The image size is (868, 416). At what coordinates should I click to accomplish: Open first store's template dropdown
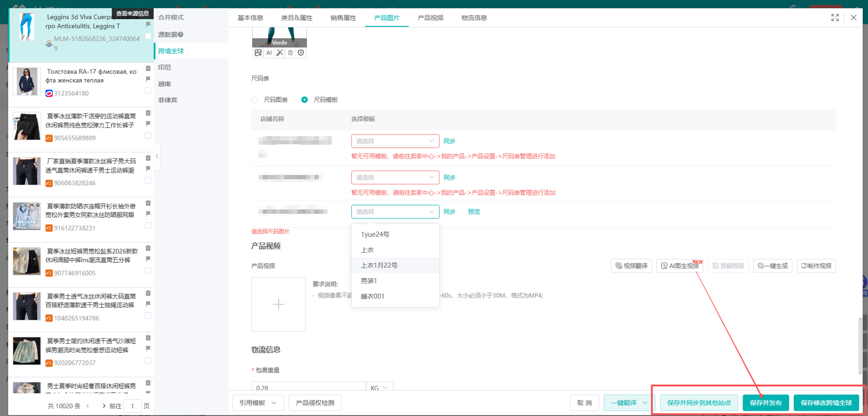(x=395, y=141)
